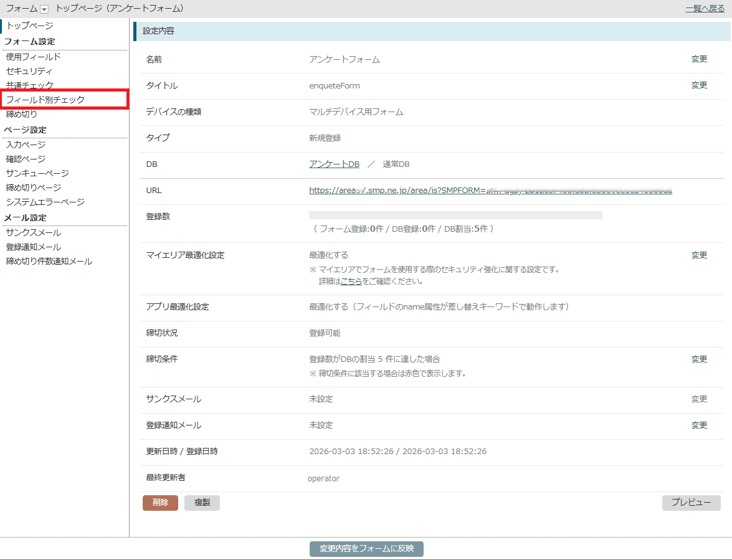This screenshot has width=732, height=560.
Task: Open the form URL link
Action: pyautogui.click(x=490, y=190)
